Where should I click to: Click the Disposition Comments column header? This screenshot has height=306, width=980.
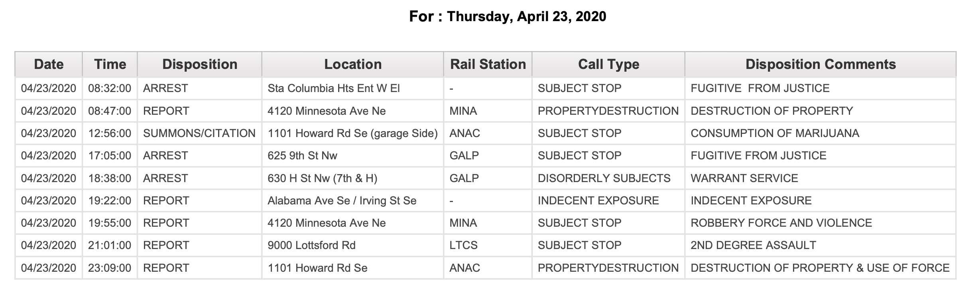point(821,64)
